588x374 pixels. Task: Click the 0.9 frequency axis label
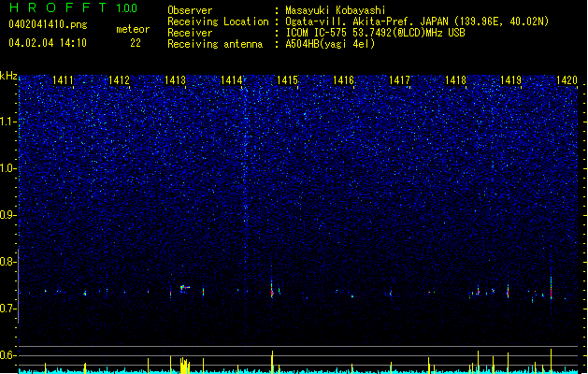pyautogui.click(x=7, y=215)
